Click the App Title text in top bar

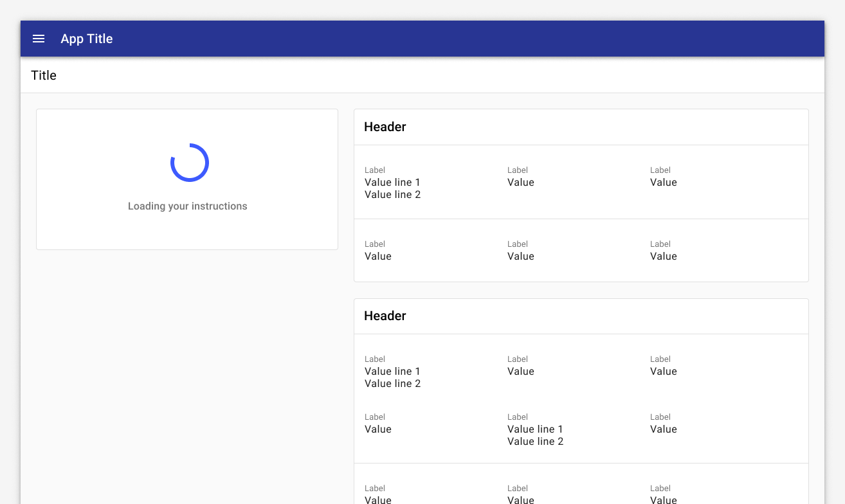tap(87, 39)
